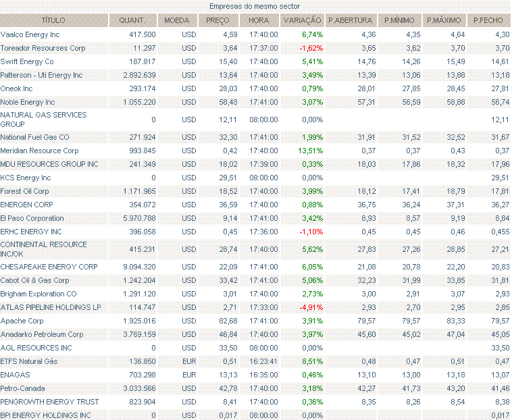Open CONTINENTAL RESOURCE INC/OK link
Image resolution: width=512 pixels, height=420 pixels.
(43, 249)
